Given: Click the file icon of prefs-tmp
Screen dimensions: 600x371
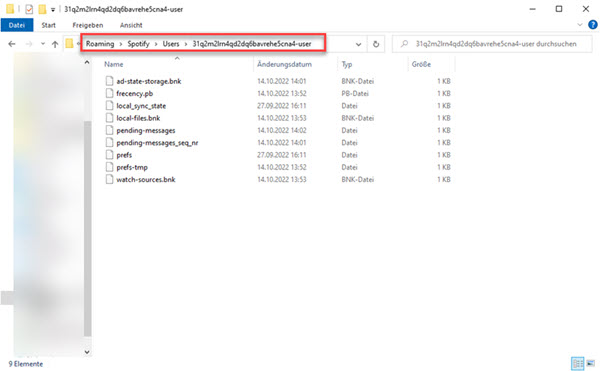Looking at the screenshot, I should [x=109, y=166].
